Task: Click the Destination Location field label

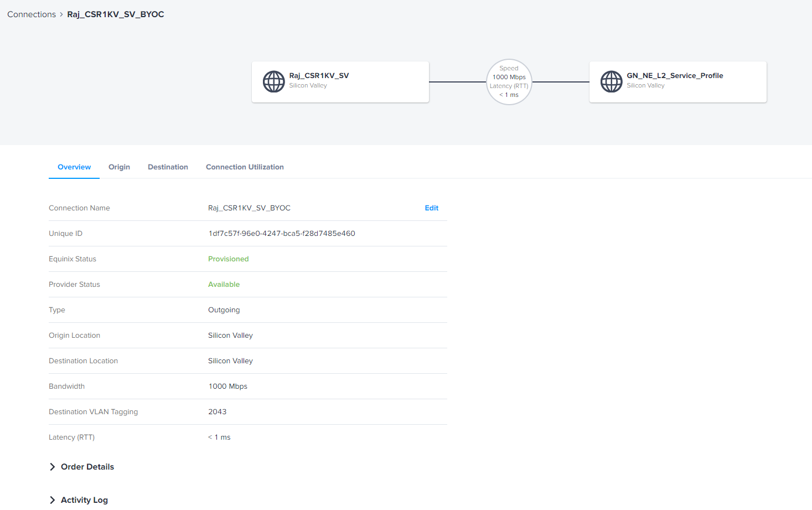Action: tap(83, 361)
